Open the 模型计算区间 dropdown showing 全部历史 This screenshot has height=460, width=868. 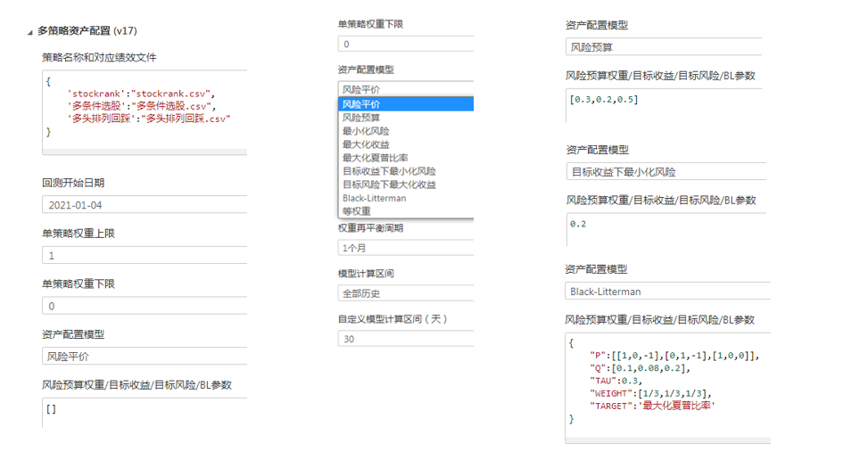pos(406,293)
